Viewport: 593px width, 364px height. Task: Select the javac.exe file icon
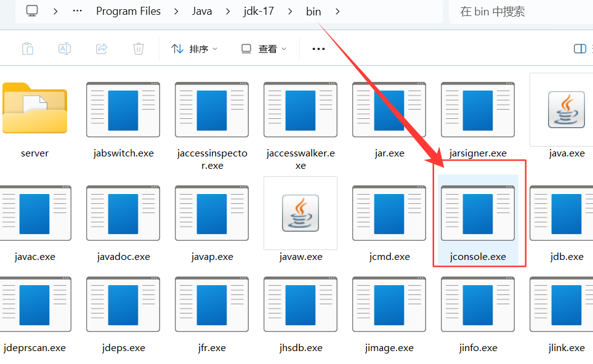pos(35,213)
